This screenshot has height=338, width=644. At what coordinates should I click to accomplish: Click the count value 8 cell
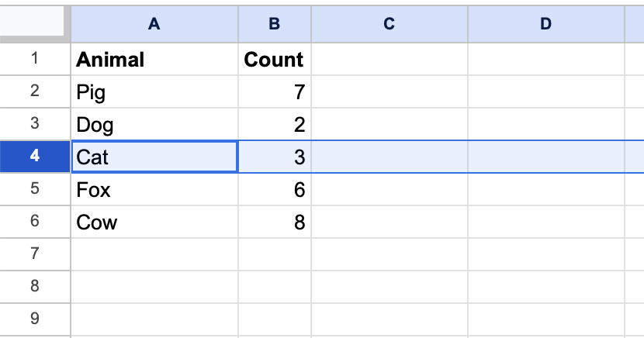coord(274,222)
